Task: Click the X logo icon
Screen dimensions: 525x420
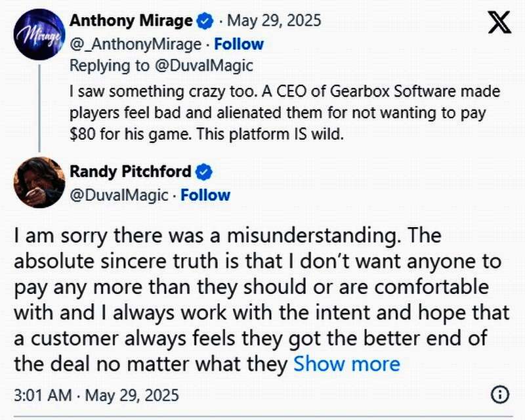Action: click(x=501, y=24)
